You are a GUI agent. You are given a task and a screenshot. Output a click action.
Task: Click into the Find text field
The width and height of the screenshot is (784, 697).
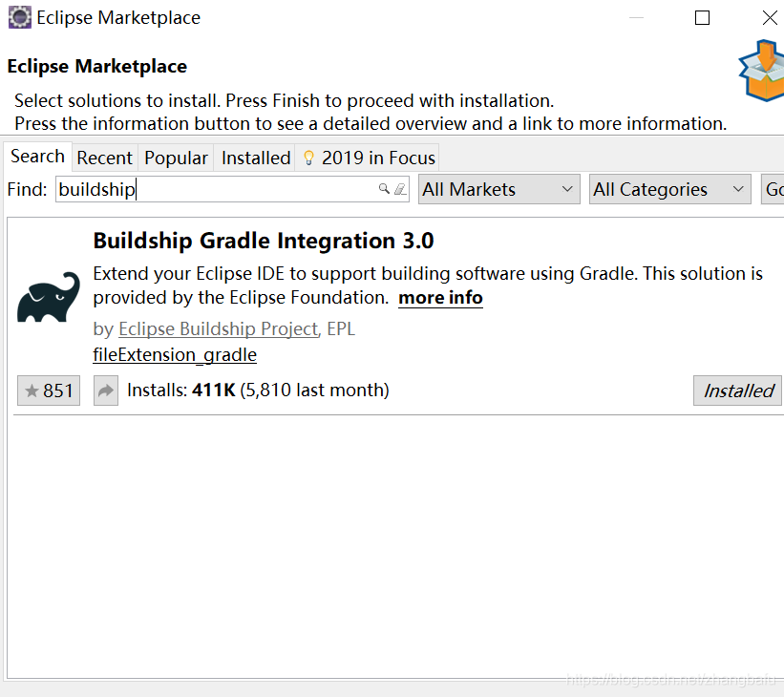click(x=232, y=189)
